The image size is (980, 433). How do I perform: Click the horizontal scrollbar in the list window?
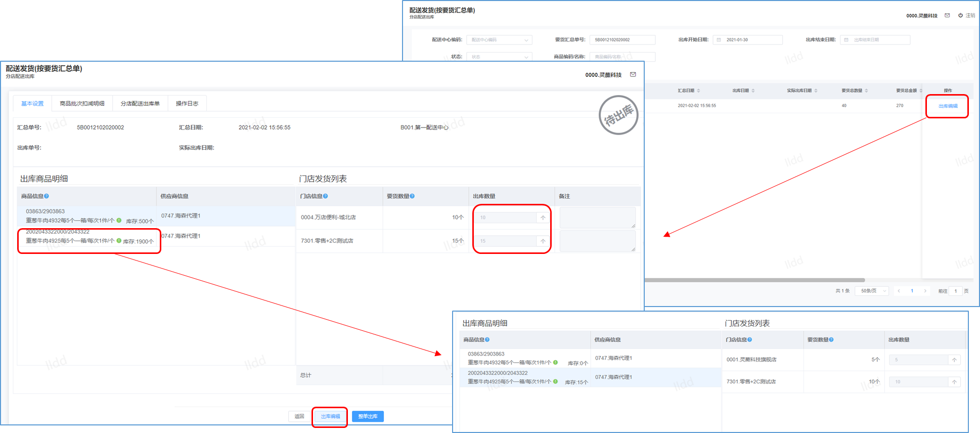pos(754,280)
